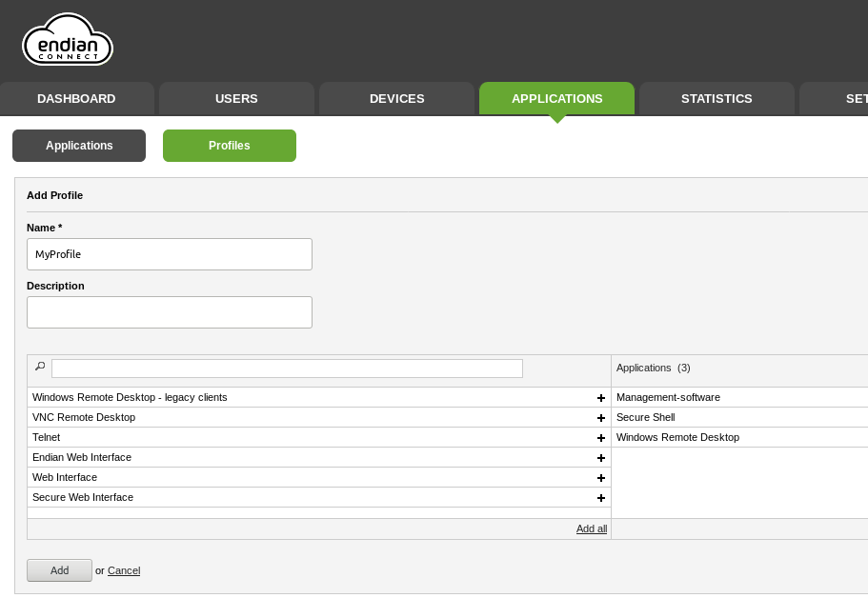The width and height of the screenshot is (868, 598).
Task: Focus the Name text field
Action: 170,254
